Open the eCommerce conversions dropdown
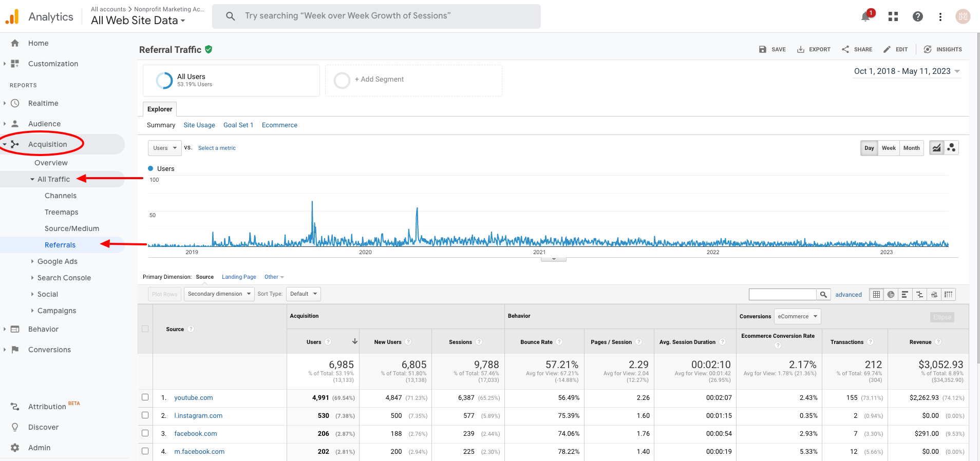 pos(797,316)
